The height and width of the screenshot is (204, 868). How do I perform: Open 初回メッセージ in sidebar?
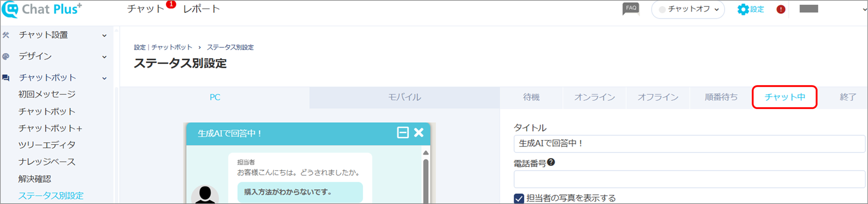pos(47,95)
